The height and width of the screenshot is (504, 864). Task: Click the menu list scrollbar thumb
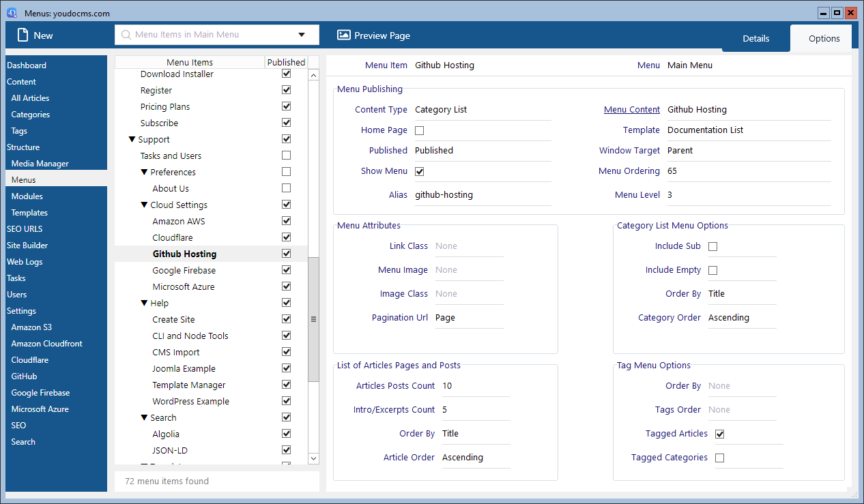coord(314,319)
